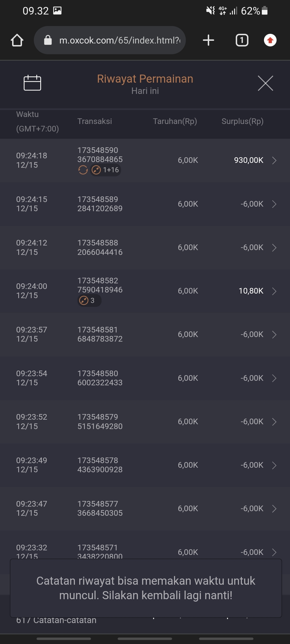Expand details for the 09:24:15 transaction
This screenshot has height=644, width=290.
click(x=274, y=204)
